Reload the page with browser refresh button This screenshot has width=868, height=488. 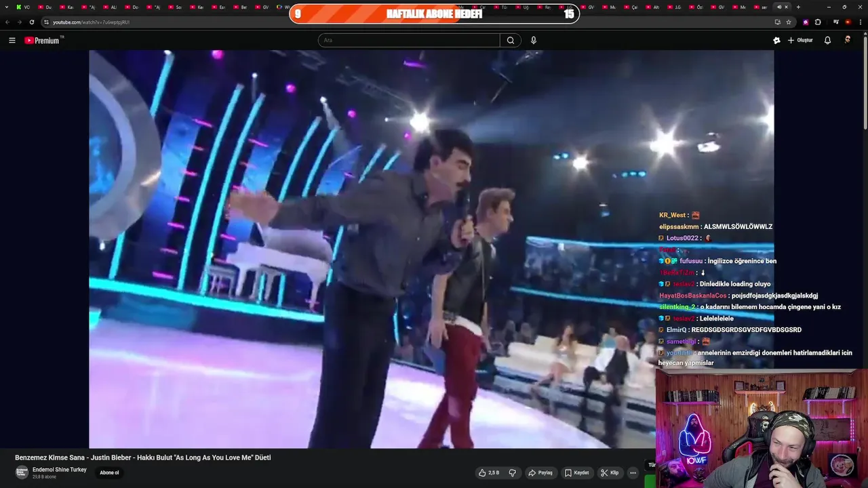[x=31, y=22]
